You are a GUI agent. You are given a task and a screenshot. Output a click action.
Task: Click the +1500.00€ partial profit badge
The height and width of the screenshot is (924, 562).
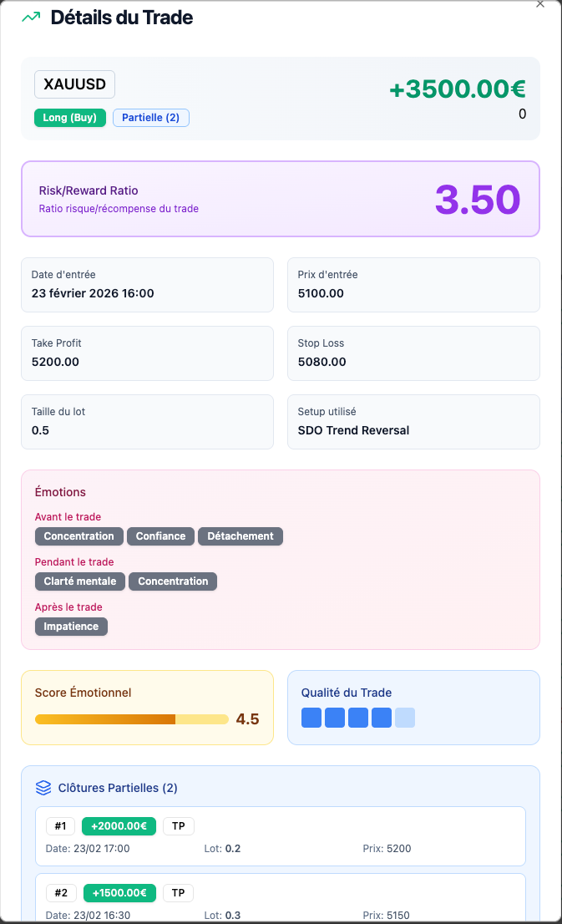pyautogui.click(x=119, y=893)
